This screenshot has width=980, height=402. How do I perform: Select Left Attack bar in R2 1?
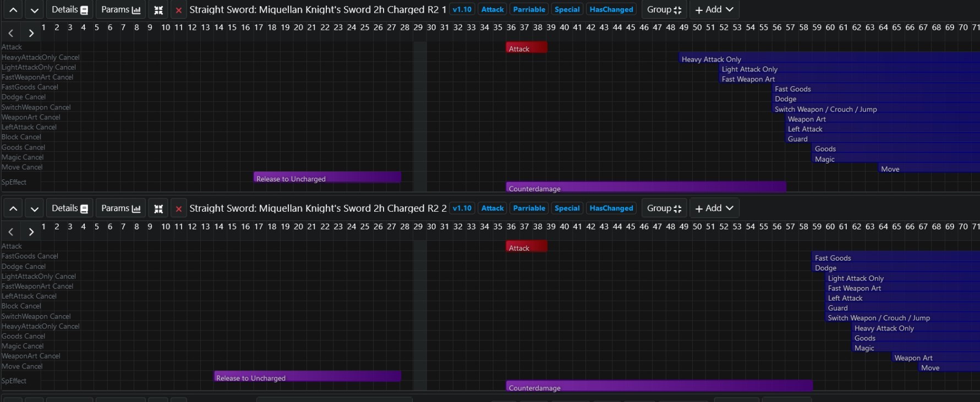click(883, 128)
